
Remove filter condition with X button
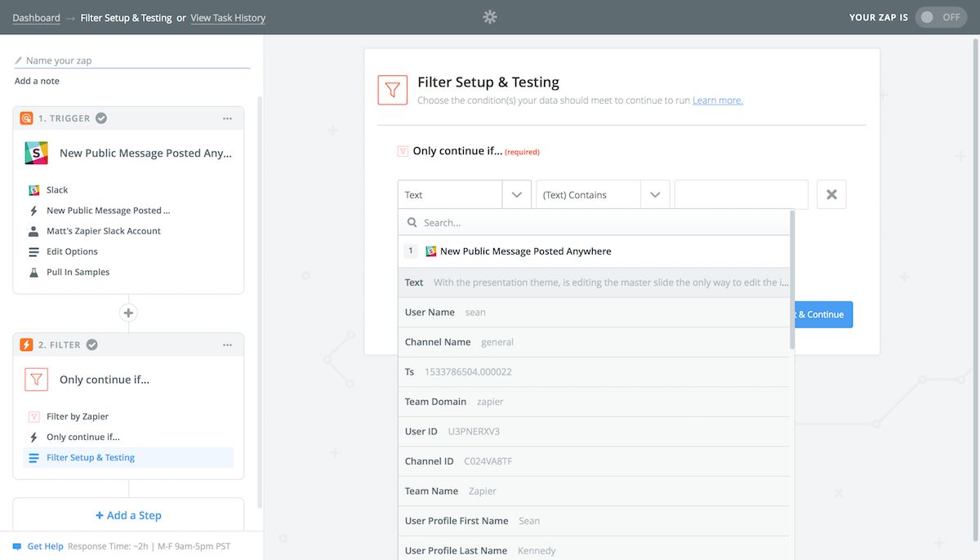(831, 195)
